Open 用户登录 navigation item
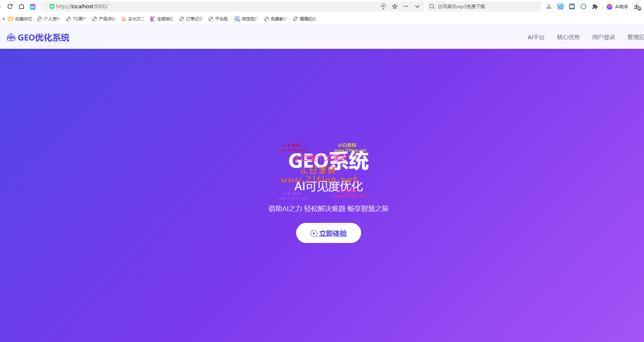Screen dimensions: 644x342 coord(603,37)
